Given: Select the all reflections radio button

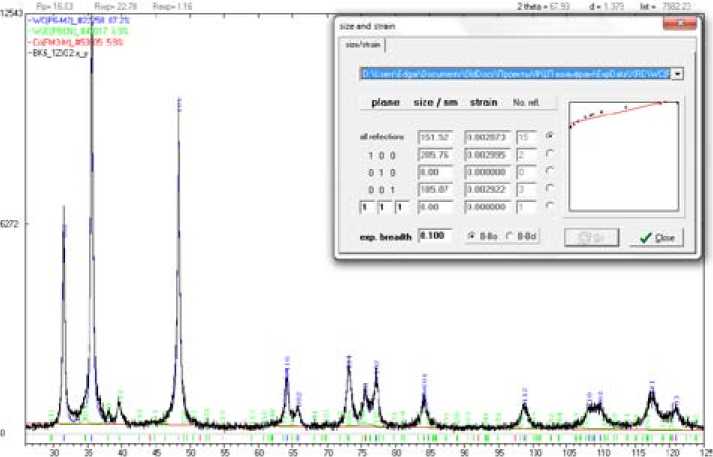Looking at the screenshot, I should 549,135.
